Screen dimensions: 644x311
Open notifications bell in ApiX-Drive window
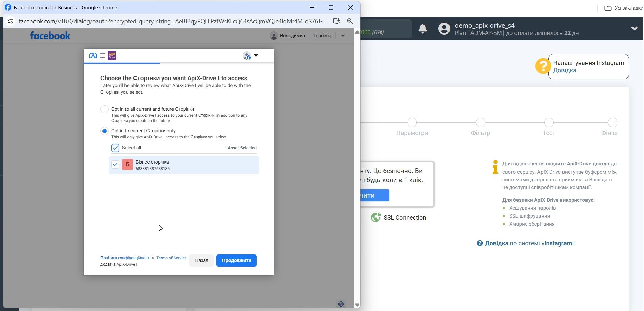(423, 29)
